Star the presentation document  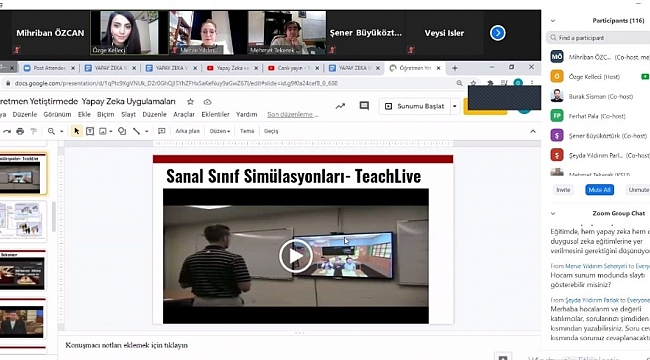coord(190,102)
